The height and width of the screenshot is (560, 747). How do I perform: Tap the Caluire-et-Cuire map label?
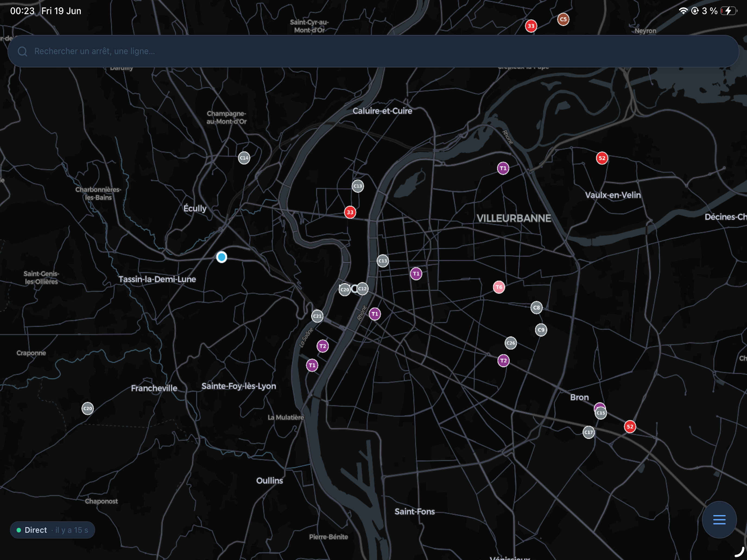382,111
